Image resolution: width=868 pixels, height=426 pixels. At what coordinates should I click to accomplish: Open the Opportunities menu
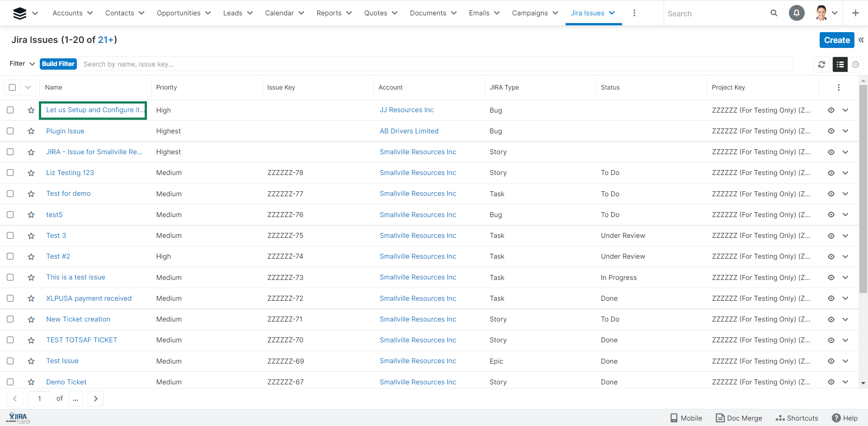coord(184,13)
